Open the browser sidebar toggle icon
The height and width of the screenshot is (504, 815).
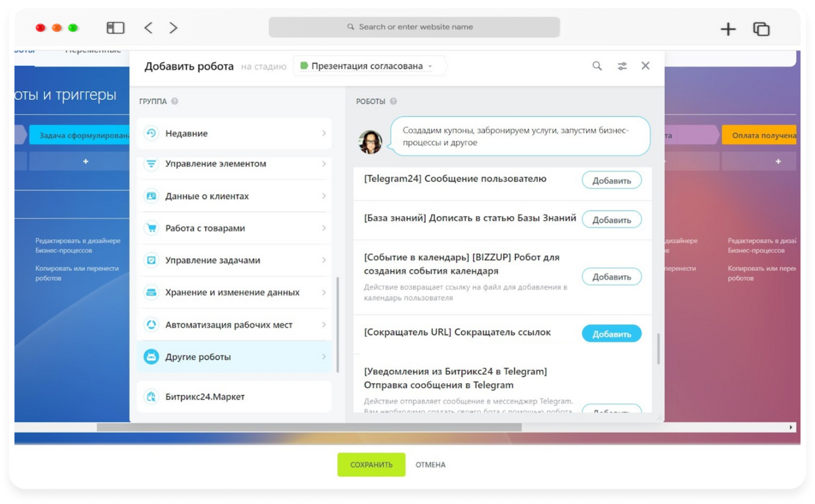[115, 28]
